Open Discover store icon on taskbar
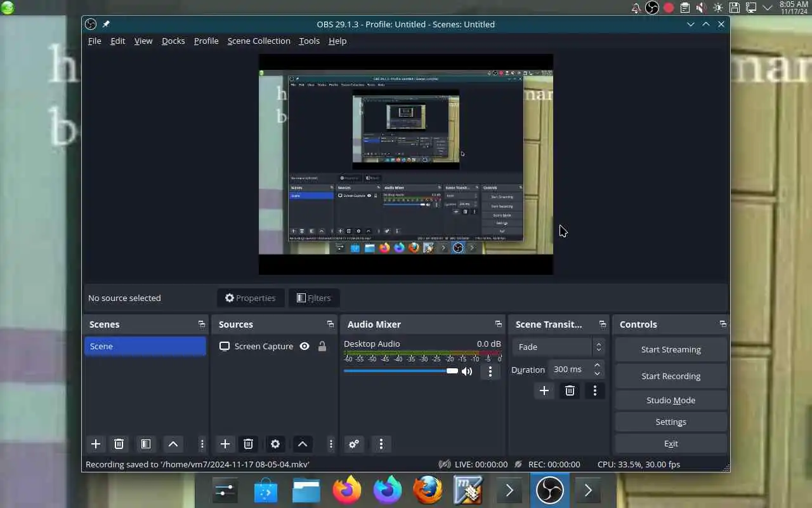 click(266, 490)
